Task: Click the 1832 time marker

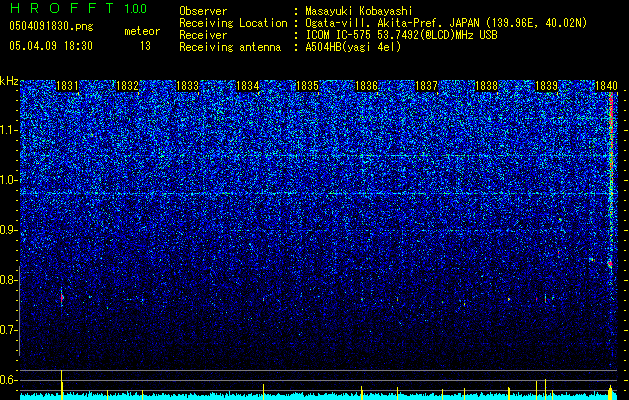Action: [127, 86]
